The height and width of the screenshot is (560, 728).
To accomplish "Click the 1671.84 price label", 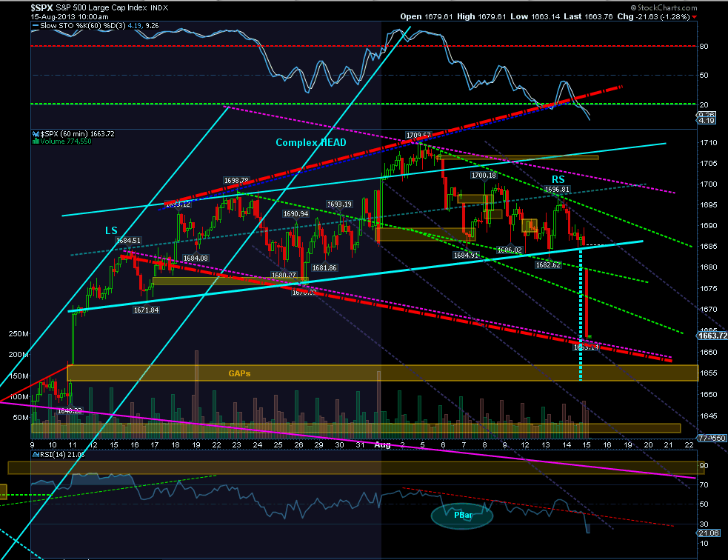I will pos(146,310).
